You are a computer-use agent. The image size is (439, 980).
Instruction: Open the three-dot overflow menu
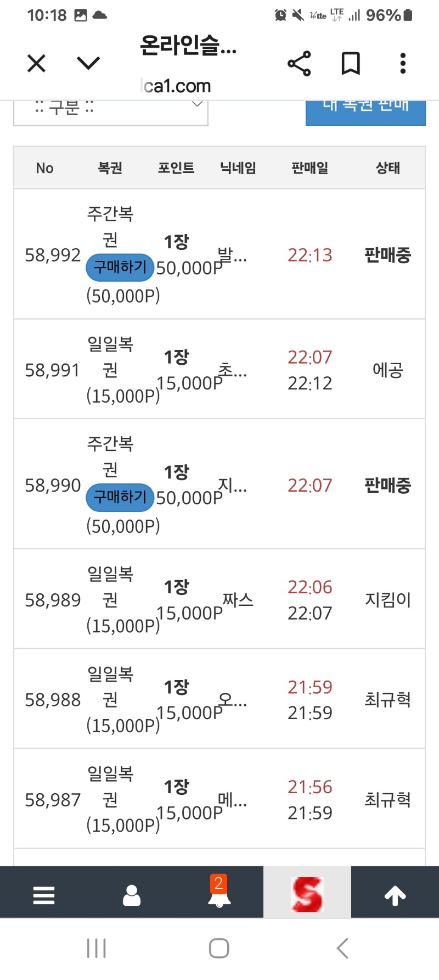click(x=402, y=63)
